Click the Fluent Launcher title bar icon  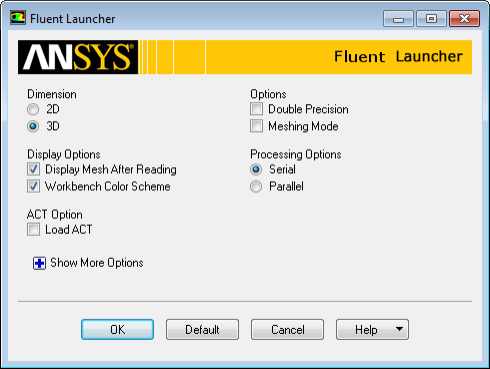click(x=18, y=18)
